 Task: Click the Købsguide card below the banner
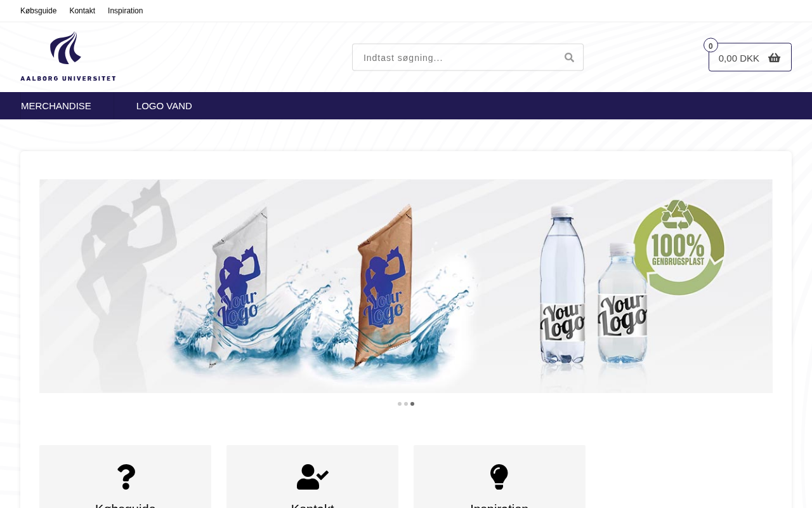126,476
